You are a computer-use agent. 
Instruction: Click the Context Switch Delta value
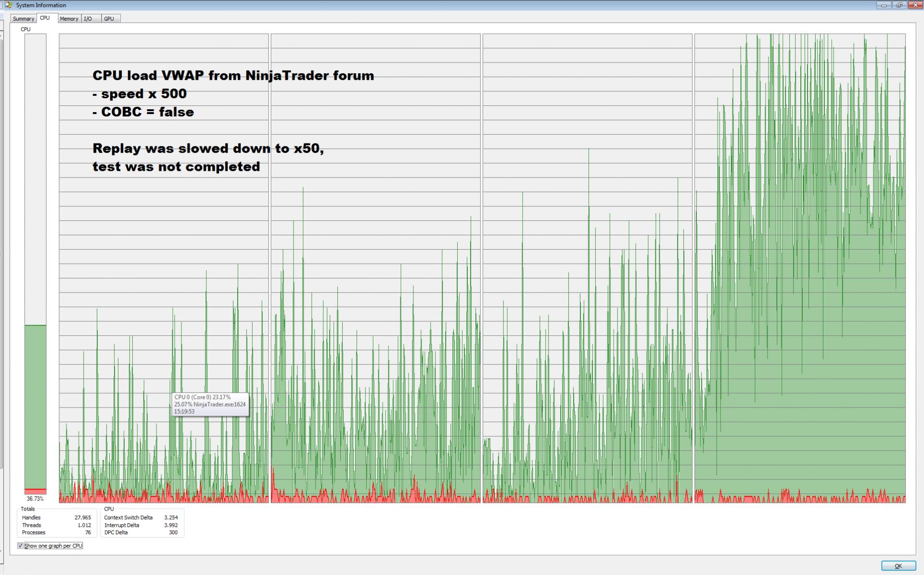(171, 518)
